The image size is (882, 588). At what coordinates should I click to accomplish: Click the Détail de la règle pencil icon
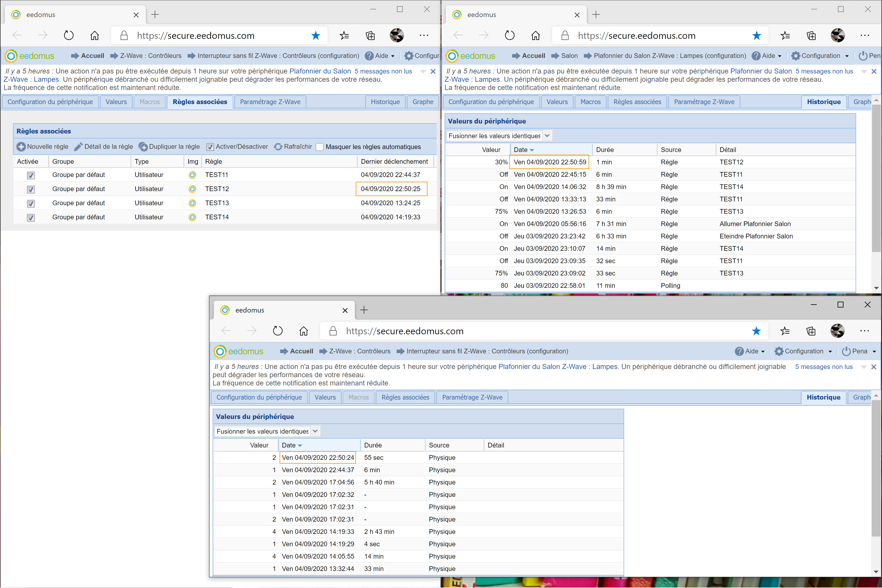tap(78, 147)
